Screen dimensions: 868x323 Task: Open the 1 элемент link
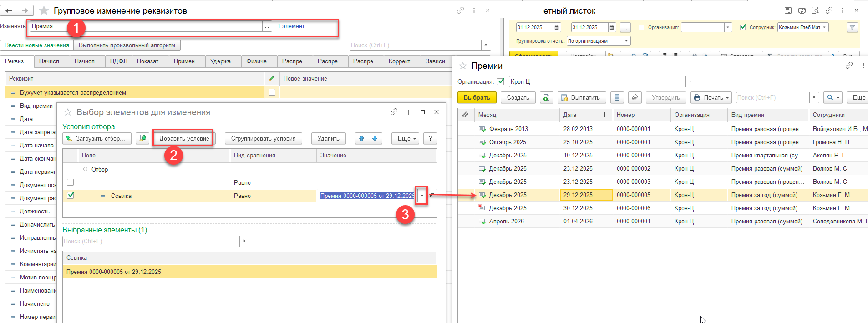(291, 26)
